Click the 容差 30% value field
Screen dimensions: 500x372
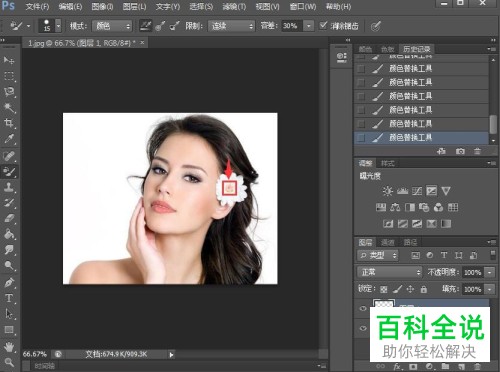point(292,26)
